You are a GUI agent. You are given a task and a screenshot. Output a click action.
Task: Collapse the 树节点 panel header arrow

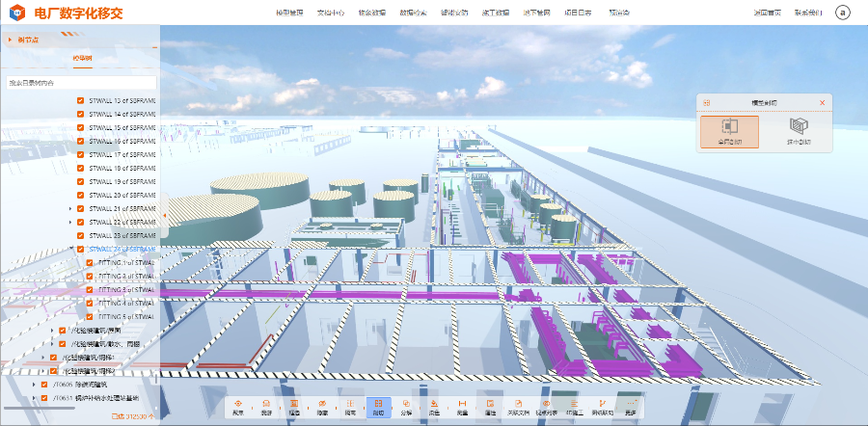(10, 40)
